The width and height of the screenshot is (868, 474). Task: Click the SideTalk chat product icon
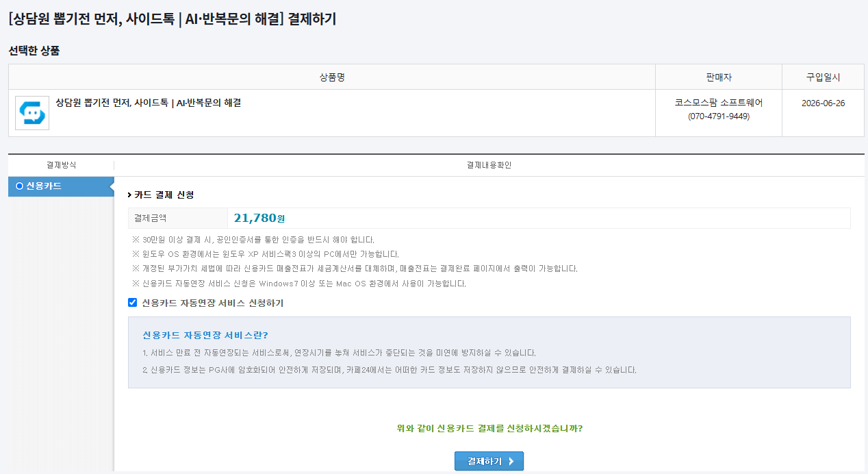pos(32,113)
